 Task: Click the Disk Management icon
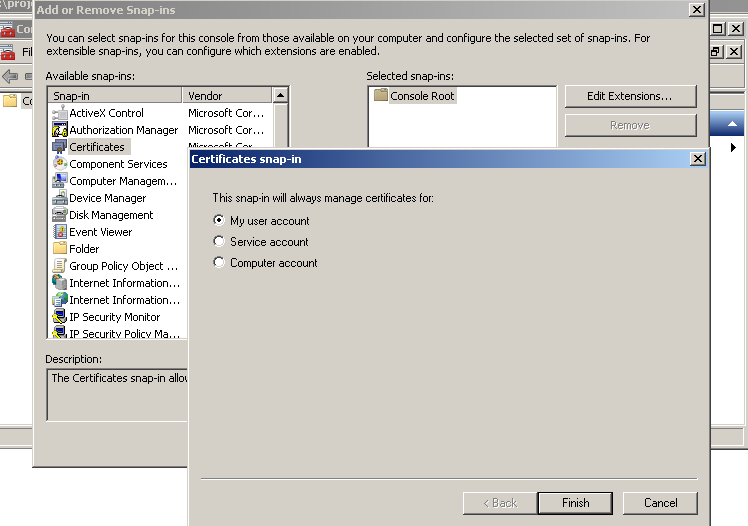click(x=60, y=215)
